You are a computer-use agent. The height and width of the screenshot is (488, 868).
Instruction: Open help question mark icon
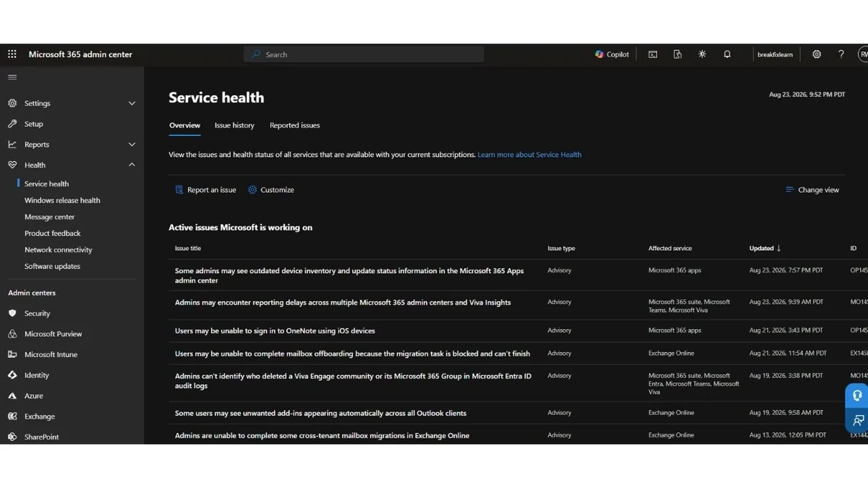tap(841, 54)
